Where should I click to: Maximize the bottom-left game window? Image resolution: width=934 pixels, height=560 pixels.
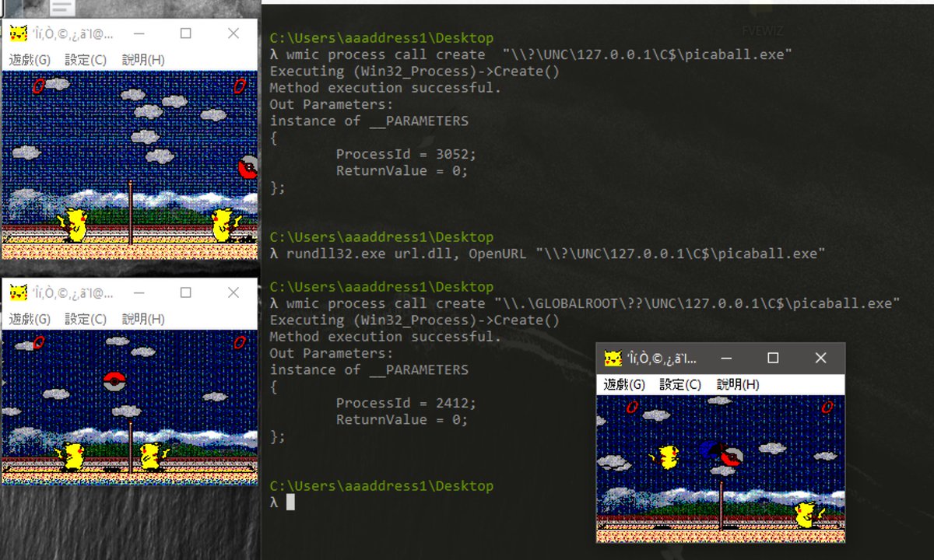click(185, 293)
